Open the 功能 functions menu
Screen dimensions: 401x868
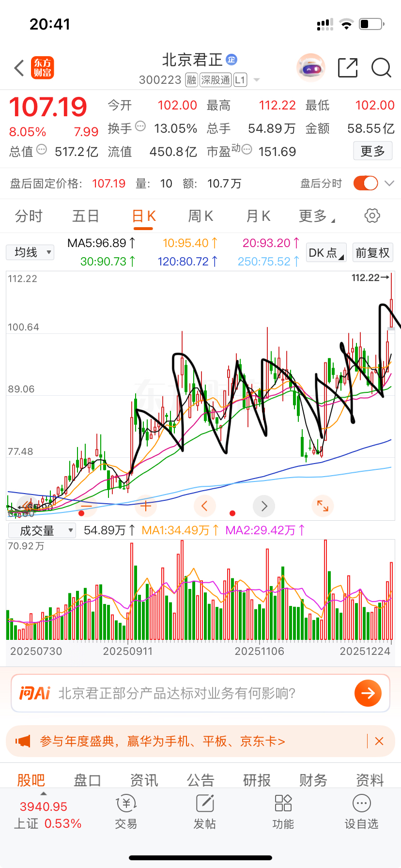click(x=283, y=812)
